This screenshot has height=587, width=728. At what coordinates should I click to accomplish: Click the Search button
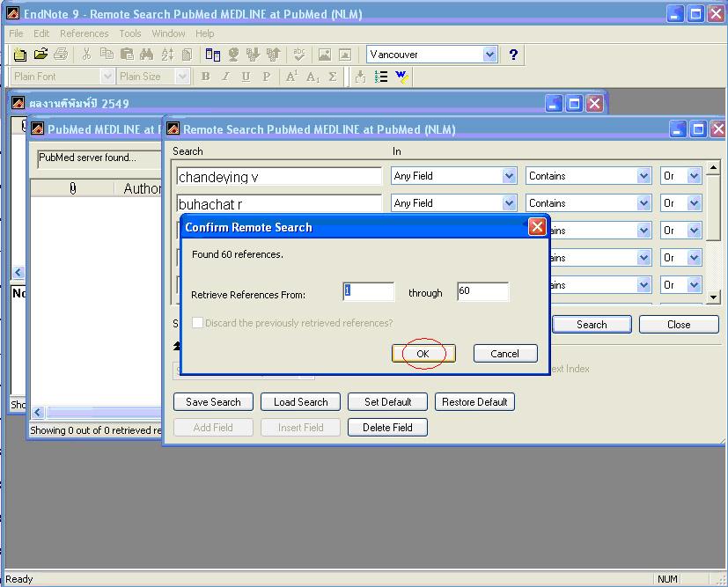tap(592, 325)
